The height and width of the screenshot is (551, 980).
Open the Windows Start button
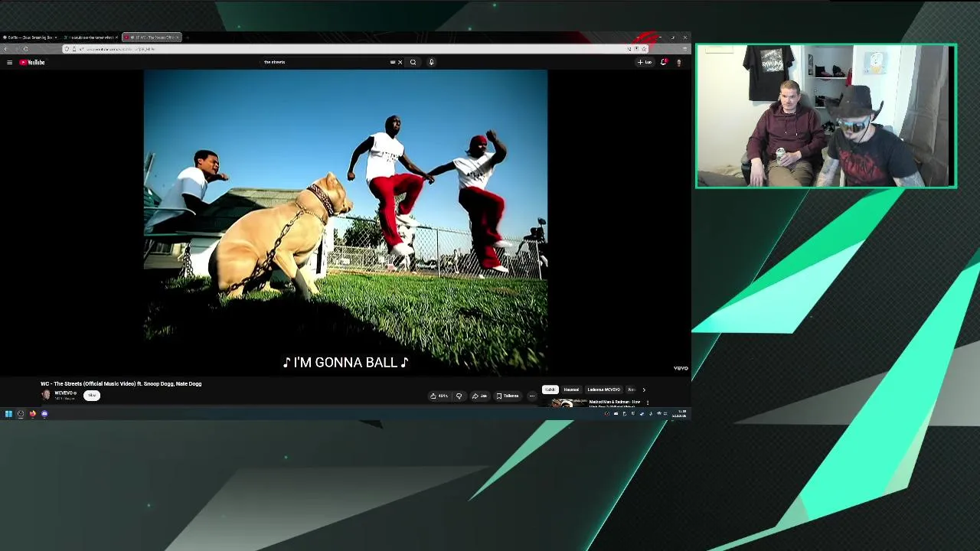8,414
